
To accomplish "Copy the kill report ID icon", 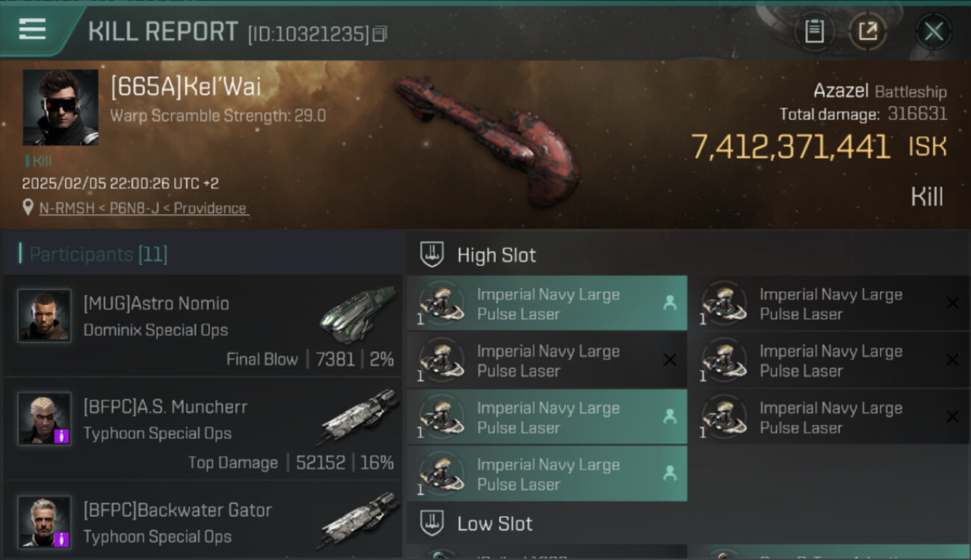I will 380,34.
